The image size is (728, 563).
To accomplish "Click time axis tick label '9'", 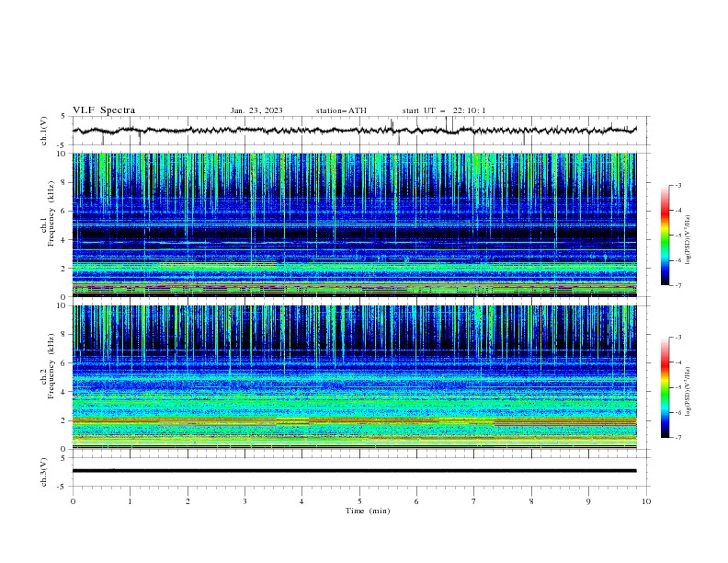I will point(588,501).
